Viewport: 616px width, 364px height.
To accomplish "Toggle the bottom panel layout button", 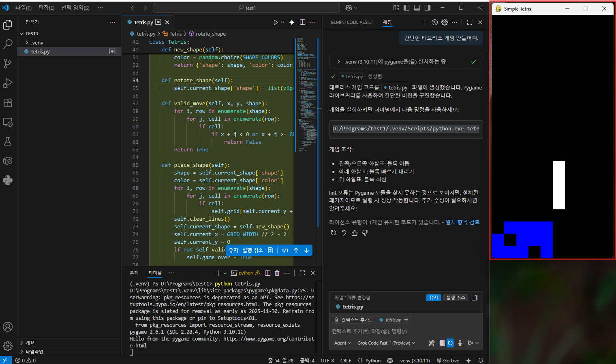I will [417, 8].
